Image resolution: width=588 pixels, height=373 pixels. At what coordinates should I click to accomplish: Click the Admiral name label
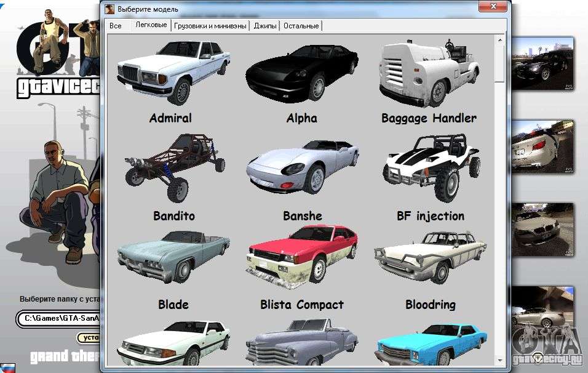point(170,118)
